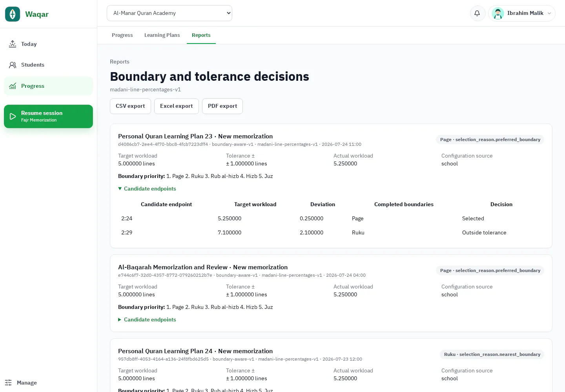Click the madani-line-percentages-v1 subtitle
This screenshot has width=565, height=392.
(145, 89)
